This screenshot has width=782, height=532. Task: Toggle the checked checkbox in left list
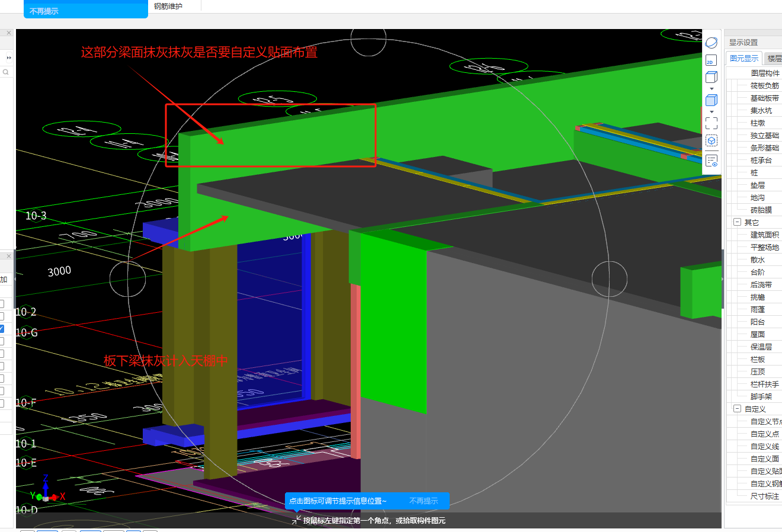click(2, 329)
